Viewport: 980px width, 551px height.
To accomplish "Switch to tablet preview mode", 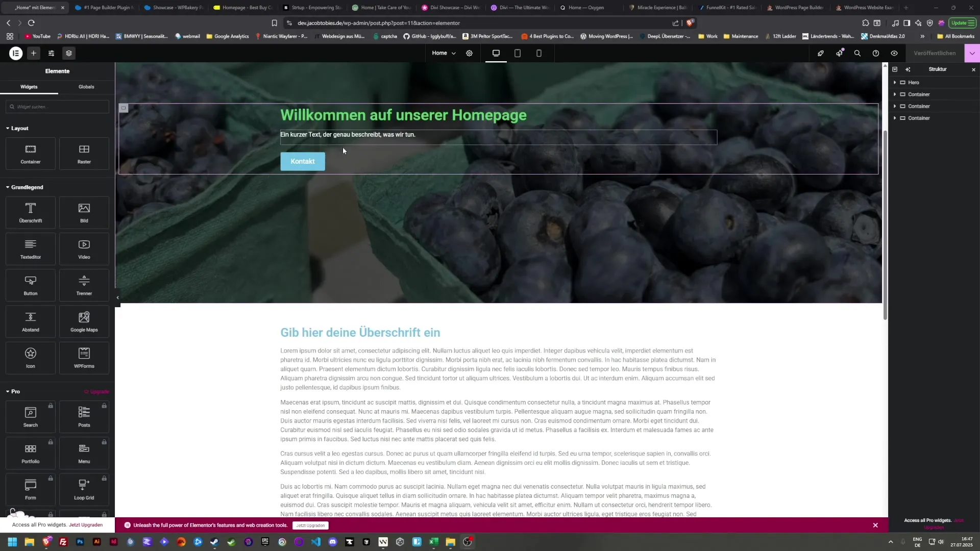I will [x=517, y=53].
